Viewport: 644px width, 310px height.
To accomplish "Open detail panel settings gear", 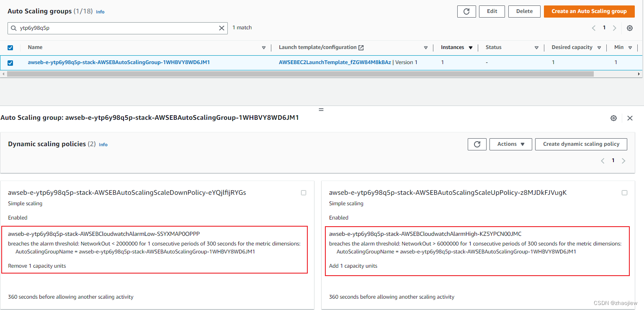I will tap(613, 118).
